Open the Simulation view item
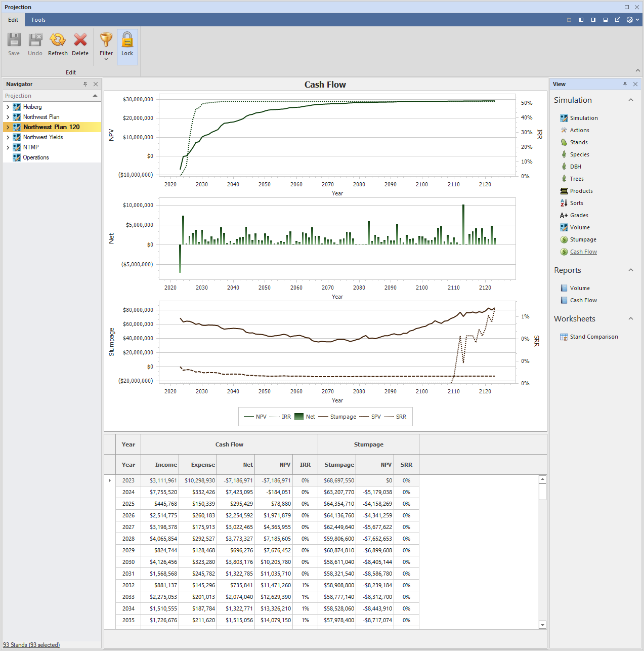This screenshot has height=651, width=644. click(584, 118)
